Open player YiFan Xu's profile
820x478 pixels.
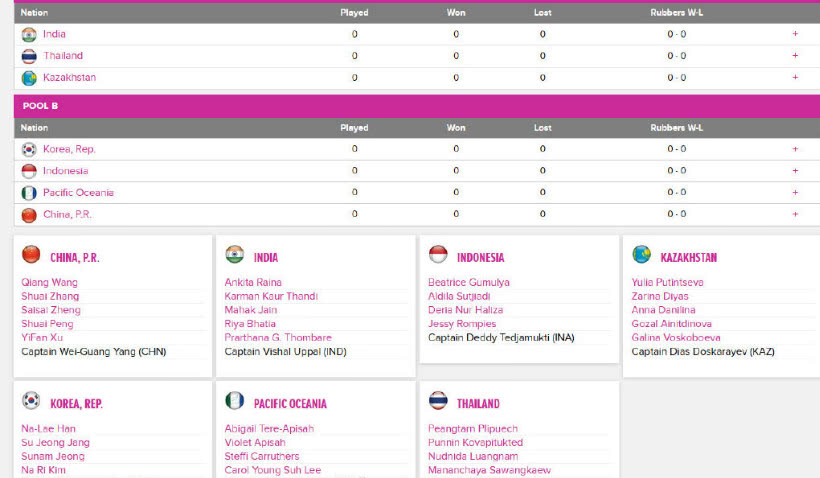42,338
